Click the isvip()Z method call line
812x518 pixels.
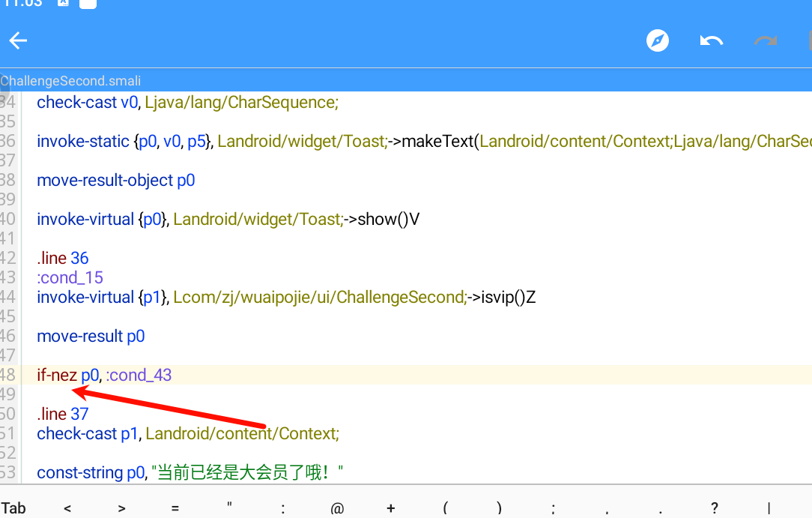click(x=285, y=297)
